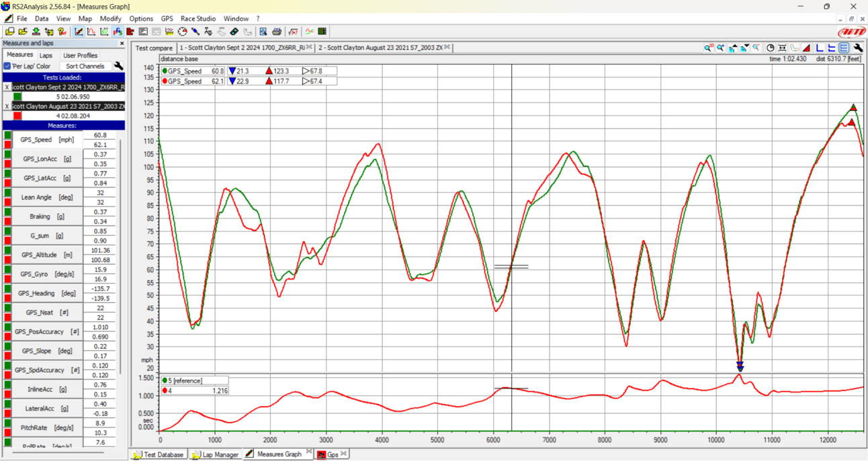Remove the Sept 2 2024 test with X
The width and height of the screenshot is (868, 461).
[7, 87]
